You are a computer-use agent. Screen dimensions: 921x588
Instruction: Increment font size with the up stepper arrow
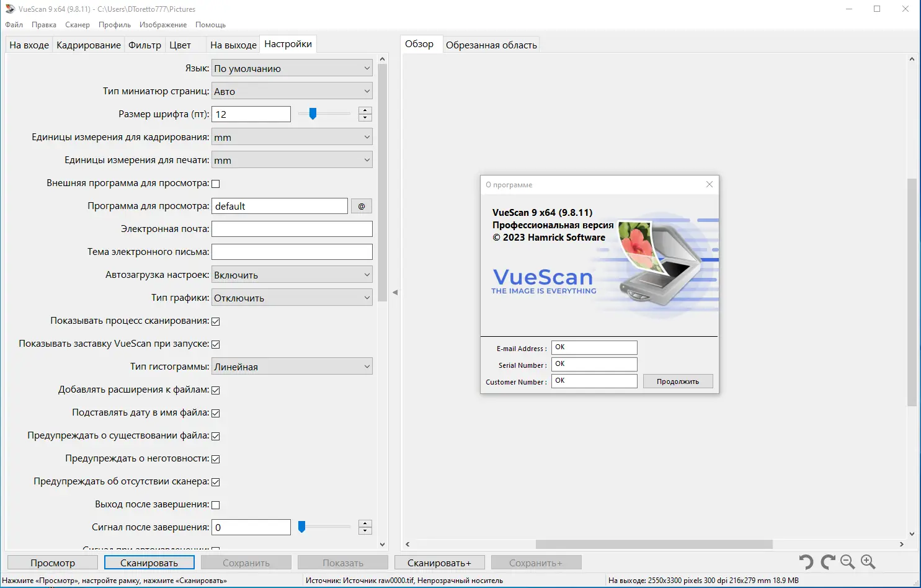pyautogui.click(x=365, y=110)
